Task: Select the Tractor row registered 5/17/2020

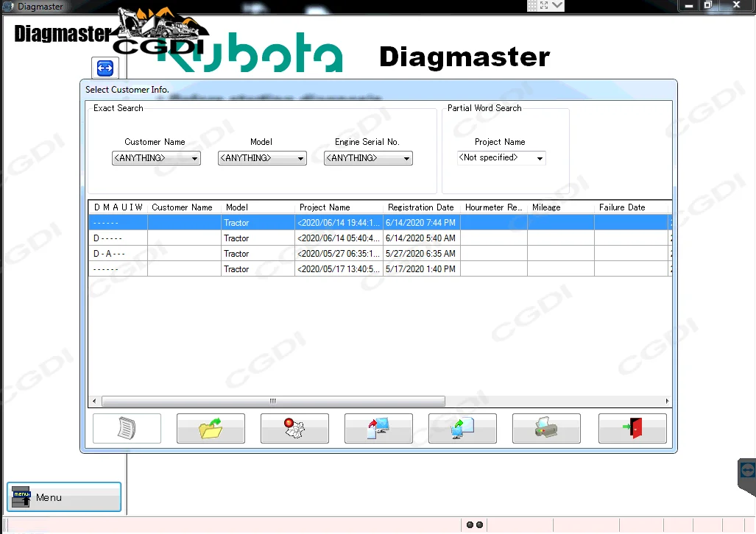Action: (331, 268)
